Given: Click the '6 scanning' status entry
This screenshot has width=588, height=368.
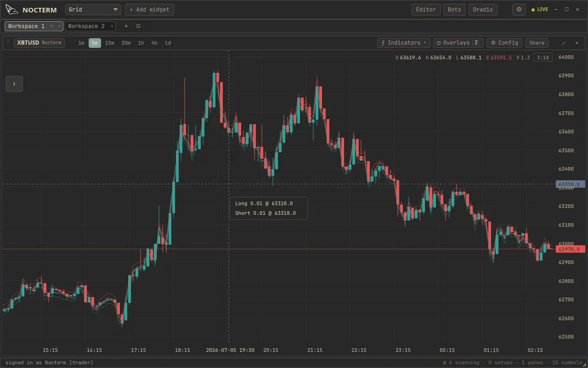Looking at the screenshot, I should pyautogui.click(x=461, y=362).
